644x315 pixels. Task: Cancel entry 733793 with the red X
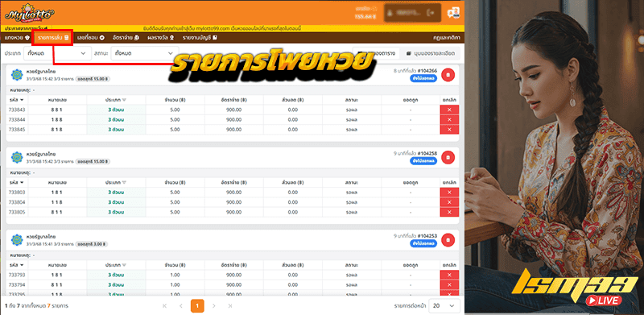coord(449,275)
